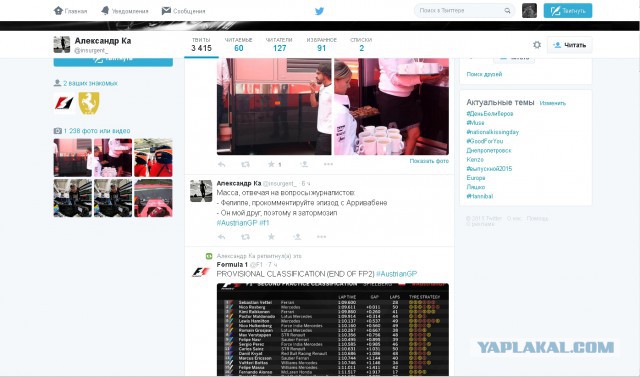
Task: Open trend #Muse
Action: 476,123
